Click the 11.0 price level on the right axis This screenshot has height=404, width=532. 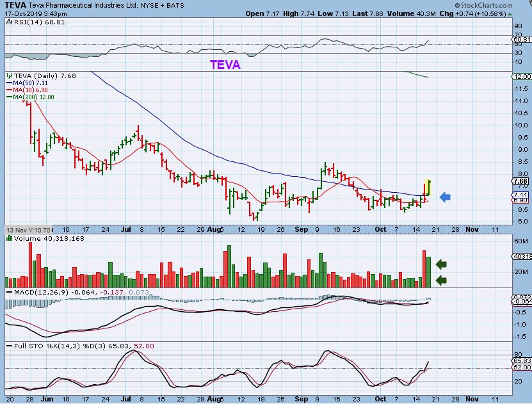pos(521,101)
